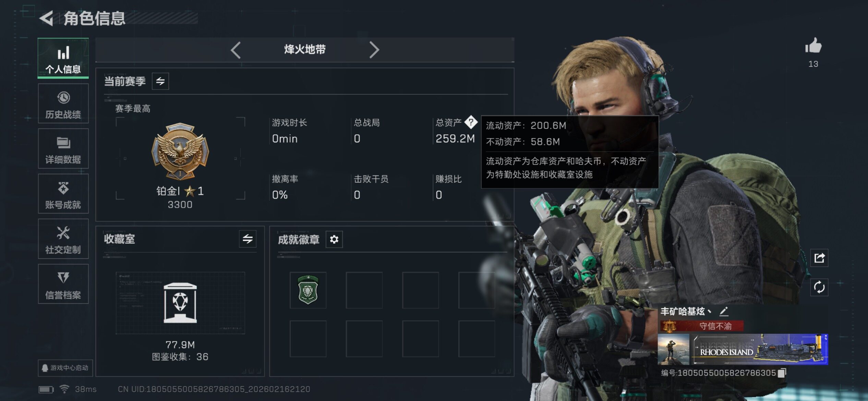Open the 详细数据 tab
The image size is (868, 401).
[63, 149]
